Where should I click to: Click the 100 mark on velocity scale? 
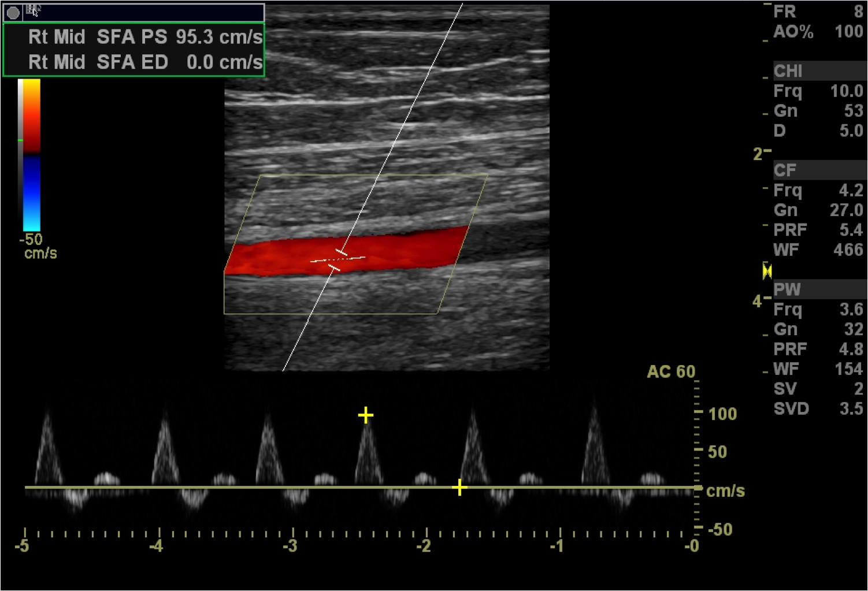(x=722, y=414)
